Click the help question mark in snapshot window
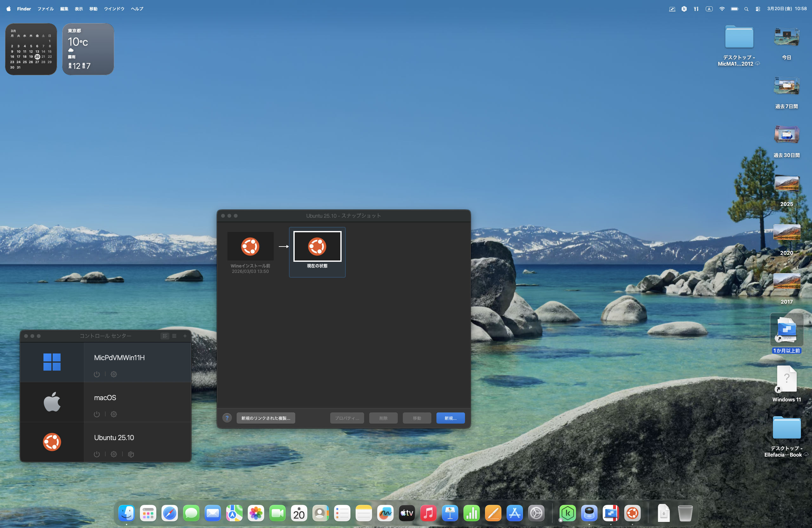This screenshot has height=528, width=812. click(227, 418)
